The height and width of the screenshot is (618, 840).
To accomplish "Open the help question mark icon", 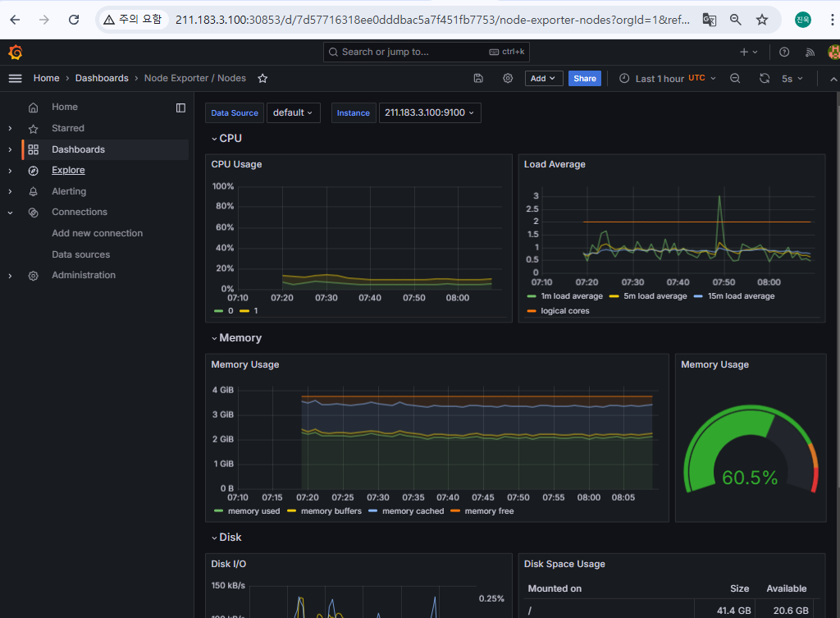I will click(784, 52).
